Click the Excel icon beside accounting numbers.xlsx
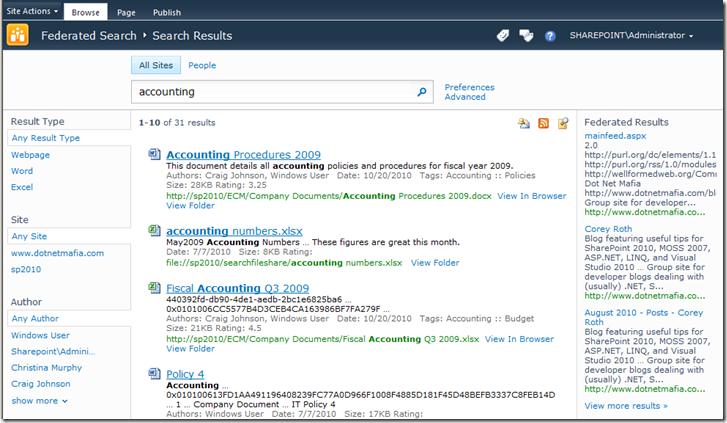 [154, 230]
